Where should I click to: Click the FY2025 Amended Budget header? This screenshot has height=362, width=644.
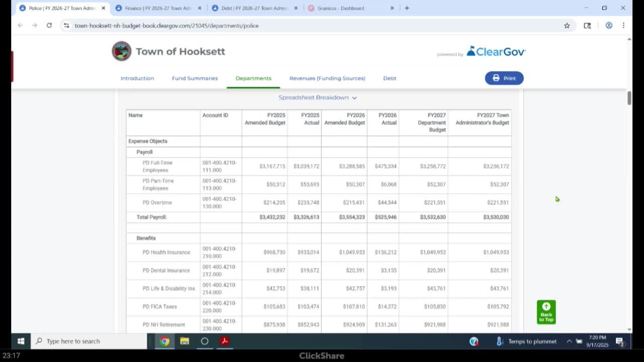click(x=265, y=119)
